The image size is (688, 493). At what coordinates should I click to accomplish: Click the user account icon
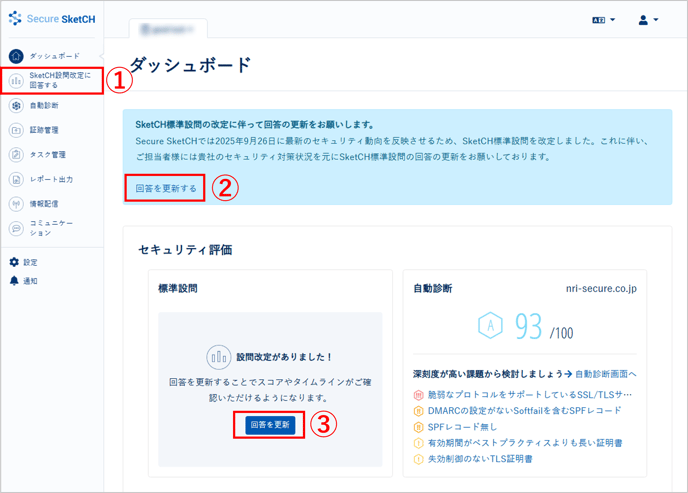[643, 20]
